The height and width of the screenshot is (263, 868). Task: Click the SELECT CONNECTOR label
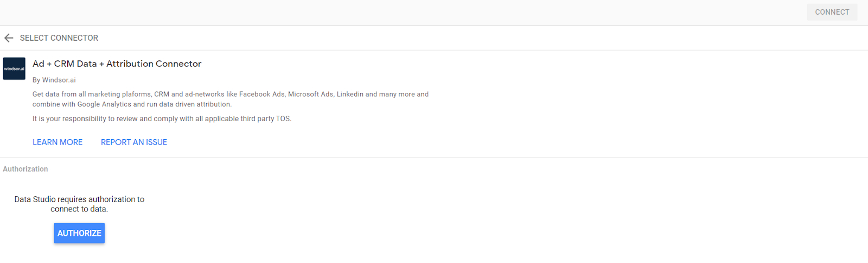(59, 38)
